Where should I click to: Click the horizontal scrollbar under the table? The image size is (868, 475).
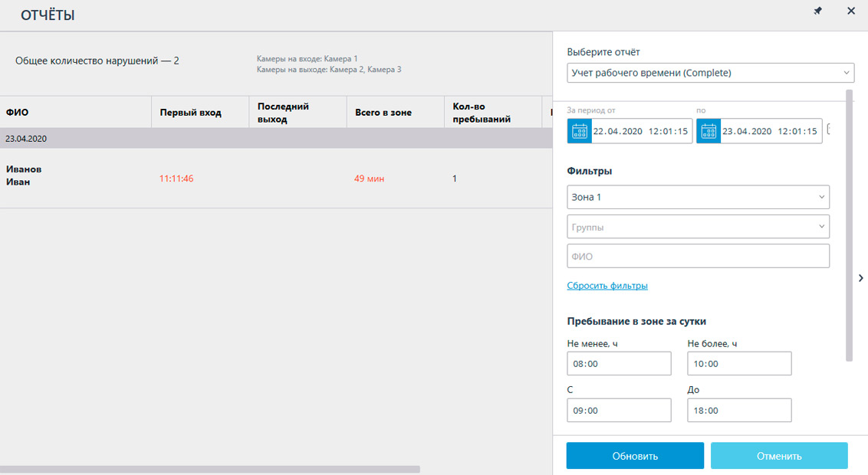[210, 469]
